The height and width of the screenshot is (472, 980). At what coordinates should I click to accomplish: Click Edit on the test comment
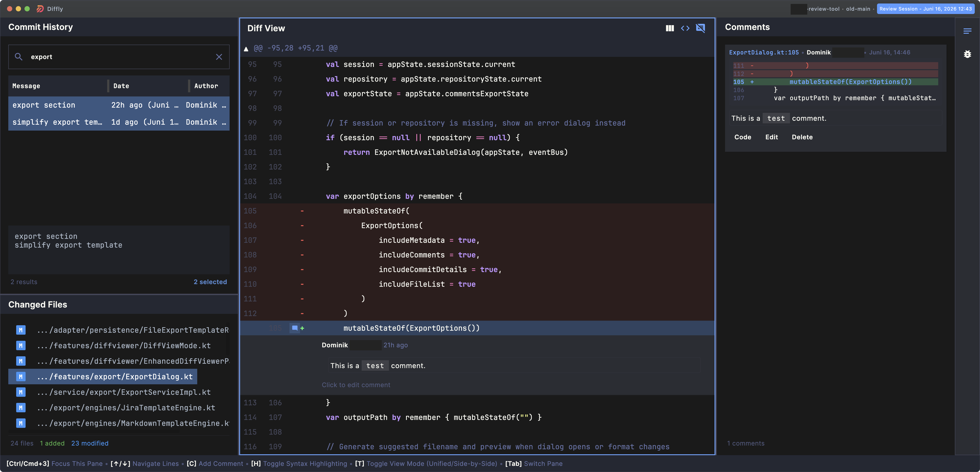pos(772,137)
